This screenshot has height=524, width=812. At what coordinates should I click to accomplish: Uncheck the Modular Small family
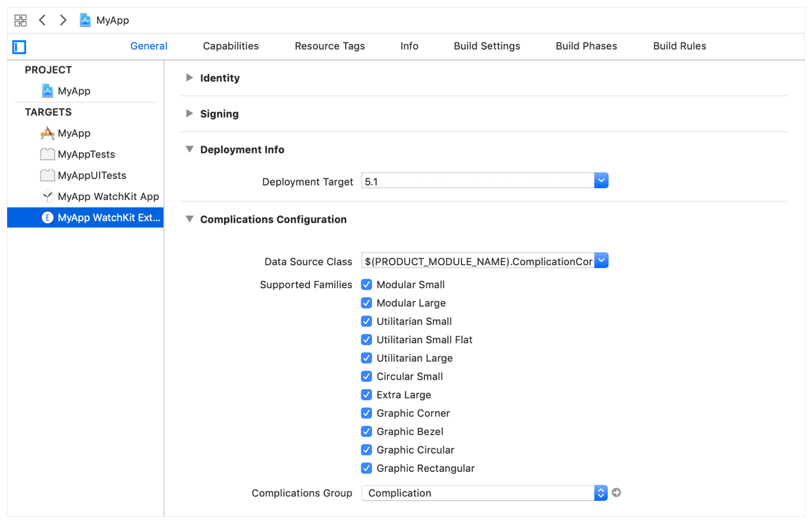[367, 285]
